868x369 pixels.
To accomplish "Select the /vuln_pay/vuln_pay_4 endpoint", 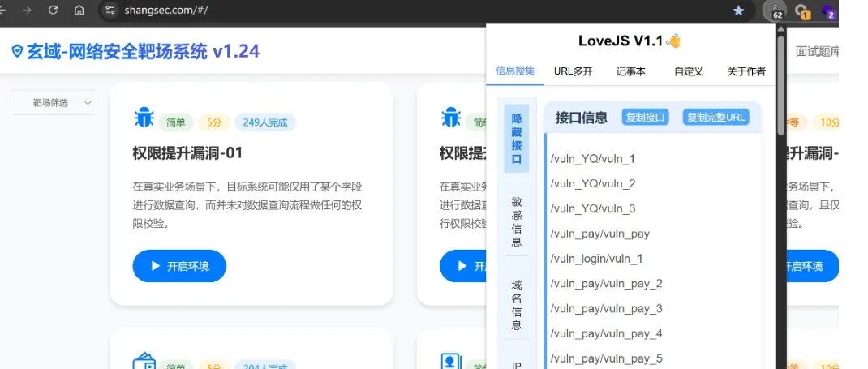I will point(606,333).
